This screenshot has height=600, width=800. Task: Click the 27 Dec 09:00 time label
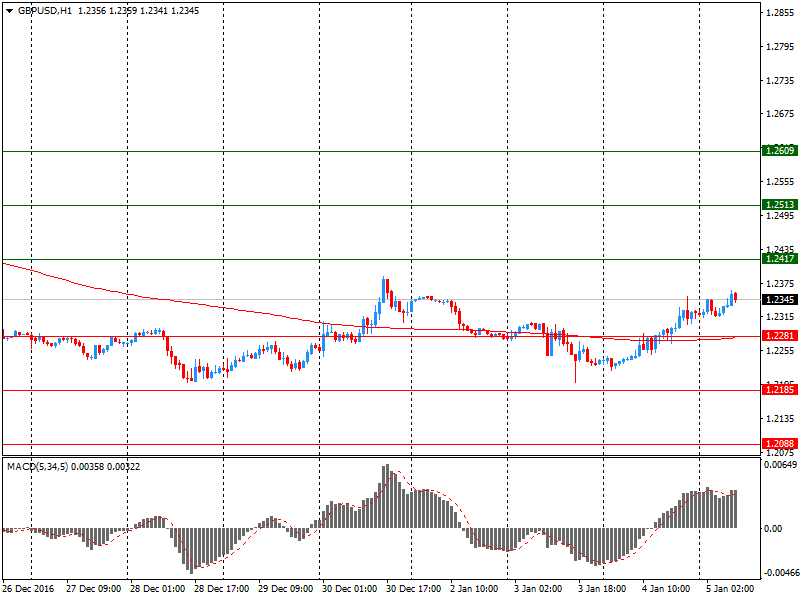pyautogui.click(x=93, y=589)
